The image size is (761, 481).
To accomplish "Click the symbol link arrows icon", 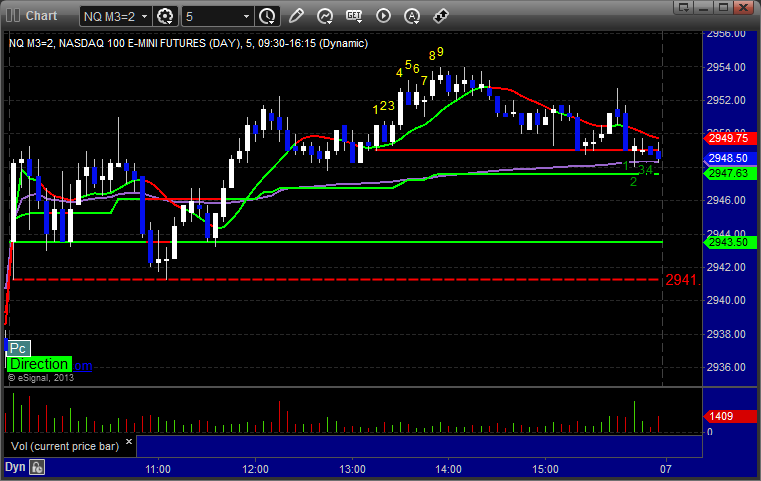I will (x=441, y=16).
